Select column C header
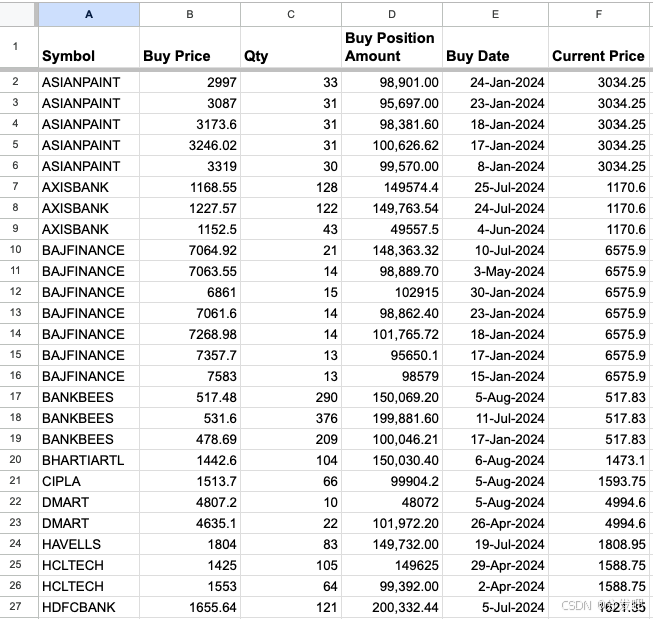 pos(291,15)
